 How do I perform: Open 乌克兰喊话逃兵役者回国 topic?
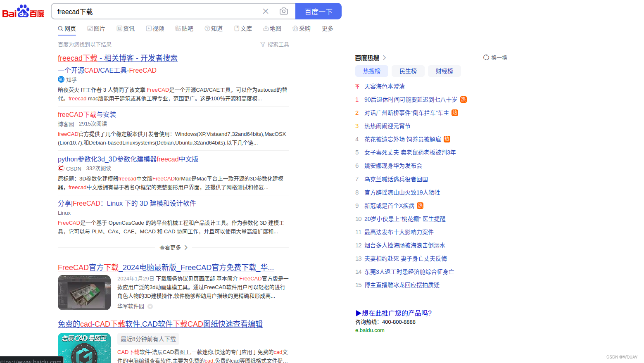coord(396,179)
